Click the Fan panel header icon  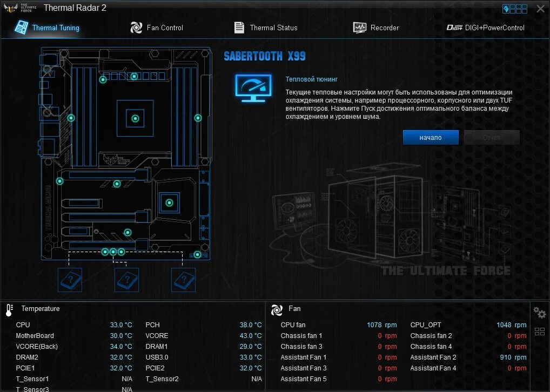pyautogui.click(x=277, y=309)
